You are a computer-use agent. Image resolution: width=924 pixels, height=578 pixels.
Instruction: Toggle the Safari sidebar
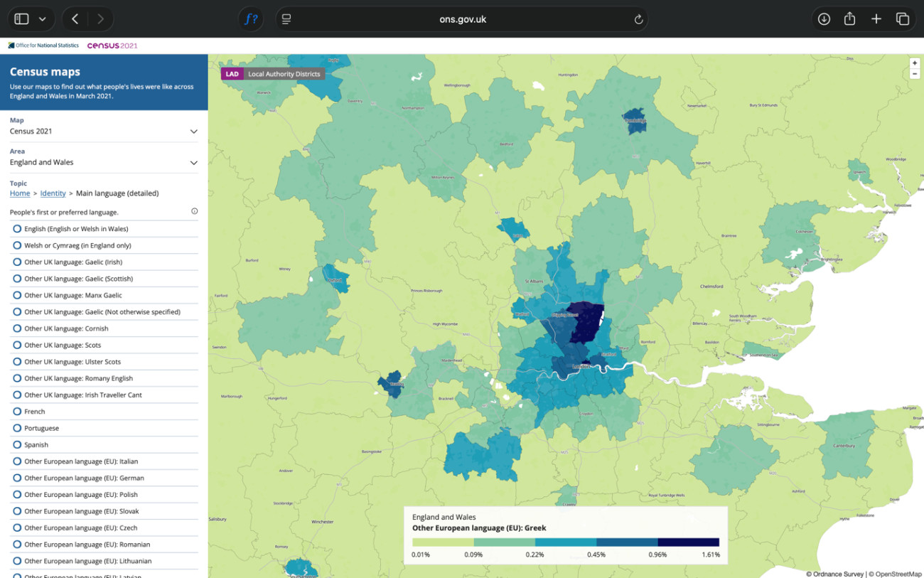[x=21, y=19]
